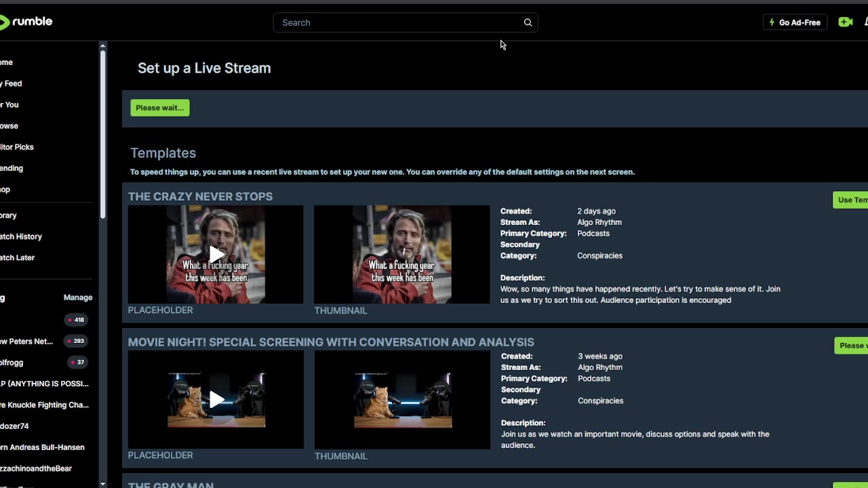Open the zzachinoandtheBear channel
This screenshot has height=488, width=868.
click(36, 468)
